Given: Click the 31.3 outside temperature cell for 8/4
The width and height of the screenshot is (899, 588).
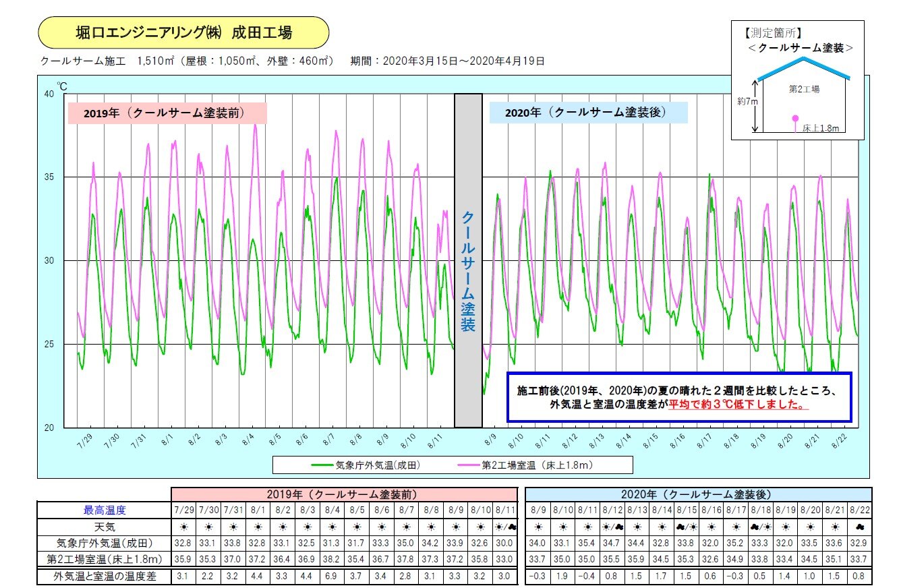Looking at the screenshot, I should point(332,543).
